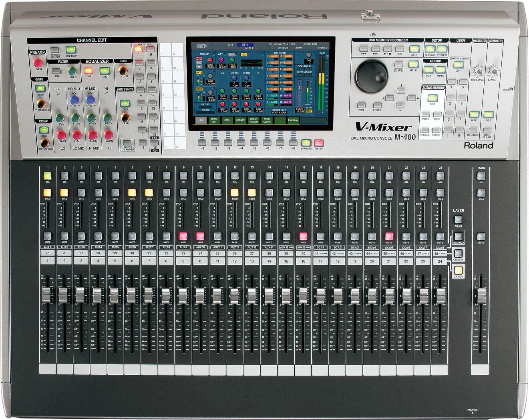
Task: Click the AUX SENDS LEVEL knob
Action: (x=126, y=117)
